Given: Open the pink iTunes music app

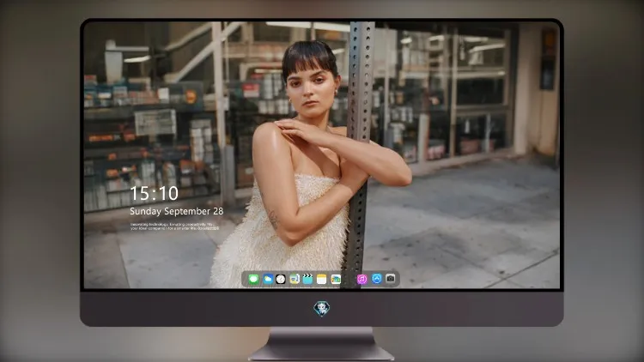Looking at the screenshot, I should pos(361,279).
